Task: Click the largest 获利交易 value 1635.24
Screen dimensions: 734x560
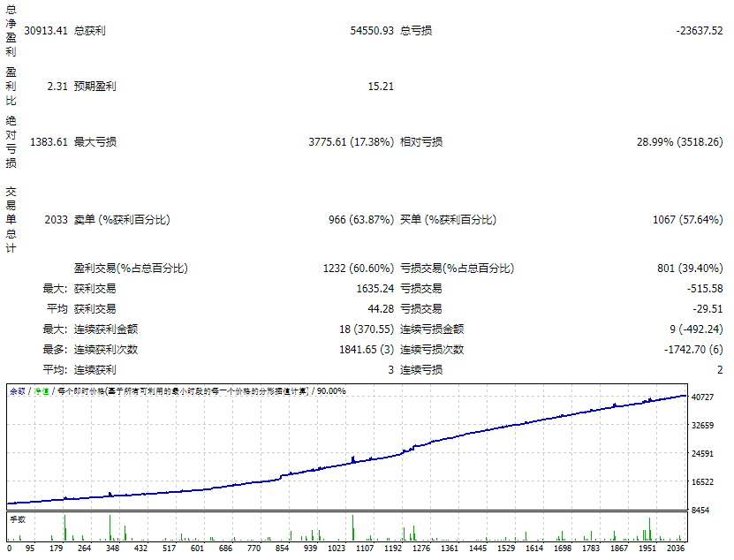Action: tap(375, 289)
